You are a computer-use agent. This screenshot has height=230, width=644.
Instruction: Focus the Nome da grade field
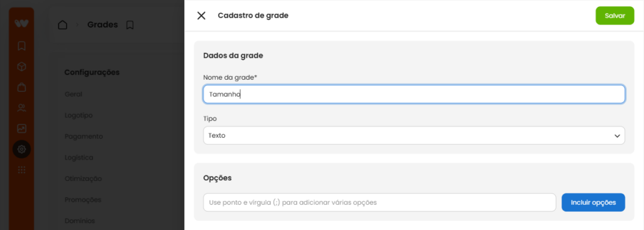(x=414, y=94)
